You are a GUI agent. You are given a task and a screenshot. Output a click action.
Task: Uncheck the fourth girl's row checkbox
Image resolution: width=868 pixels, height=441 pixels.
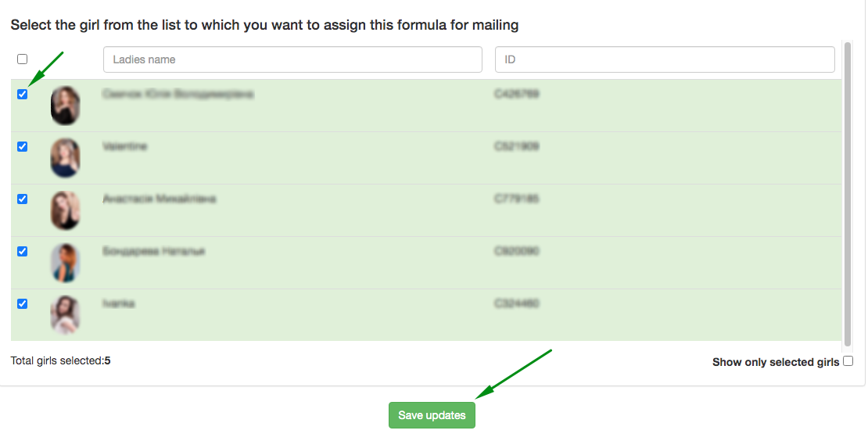[x=22, y=252]
